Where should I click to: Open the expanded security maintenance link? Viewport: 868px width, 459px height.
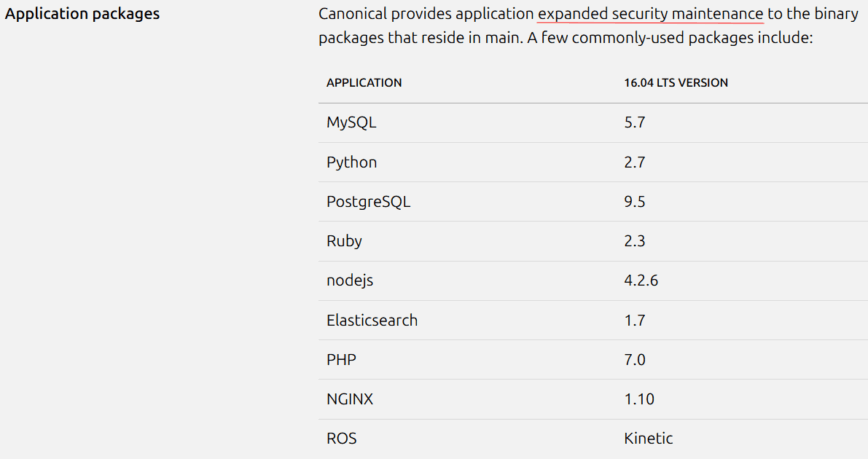650,14
